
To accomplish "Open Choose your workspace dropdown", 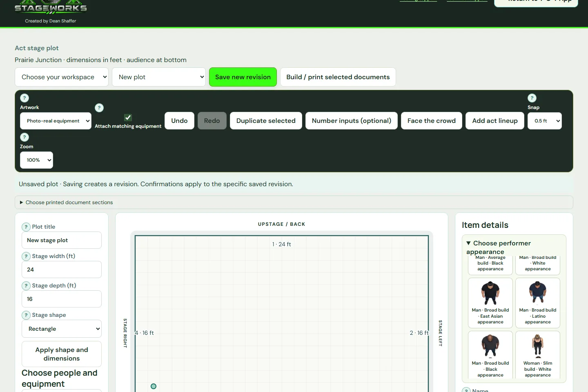I will tap(62, 77).
